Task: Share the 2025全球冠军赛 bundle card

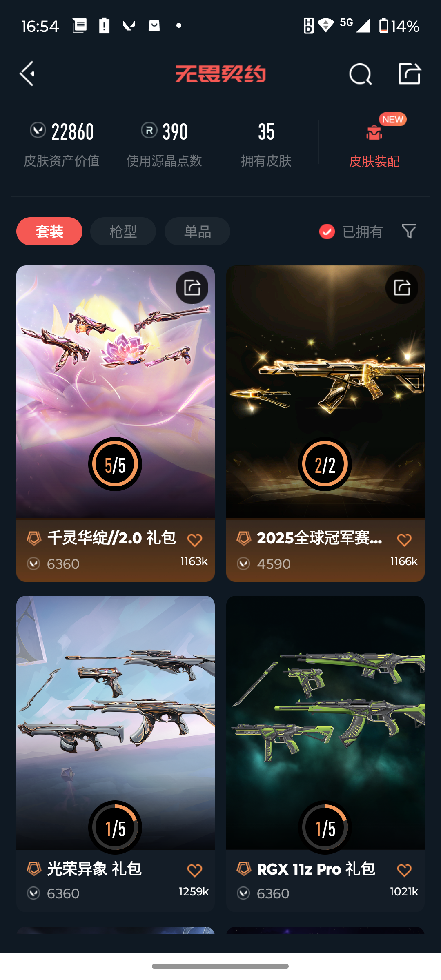Action: pos(402,287)
